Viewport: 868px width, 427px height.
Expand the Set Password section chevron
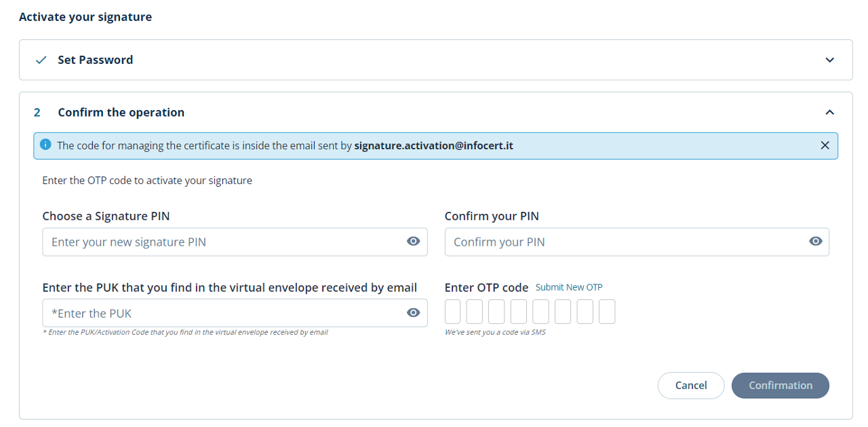click(829, 60)
